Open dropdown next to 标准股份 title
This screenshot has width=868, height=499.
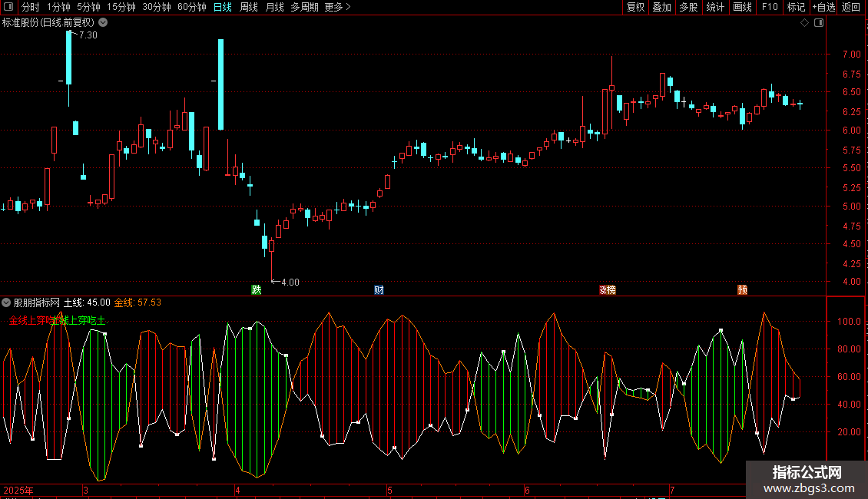(x=103, y=23)
